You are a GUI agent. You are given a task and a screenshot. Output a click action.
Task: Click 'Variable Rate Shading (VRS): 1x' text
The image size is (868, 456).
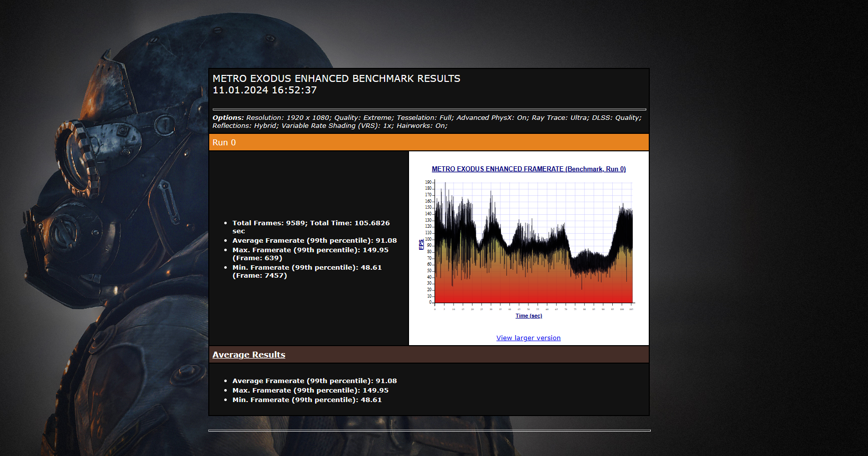[x=337, y=126]
